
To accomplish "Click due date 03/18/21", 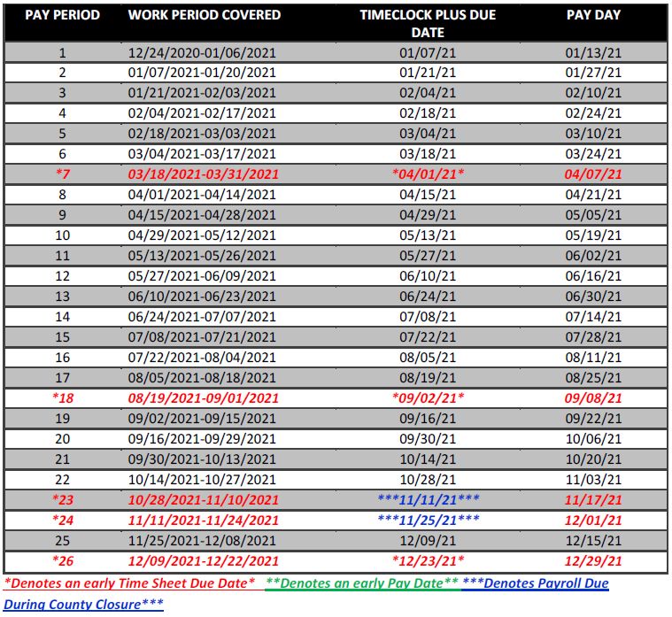I will click(428, 154).
